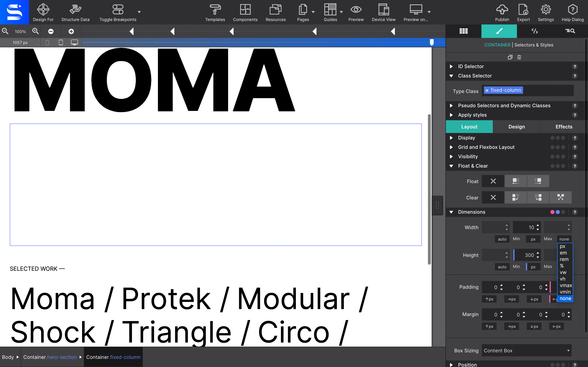Switch to the Effects tab

[x=564, y=126]
